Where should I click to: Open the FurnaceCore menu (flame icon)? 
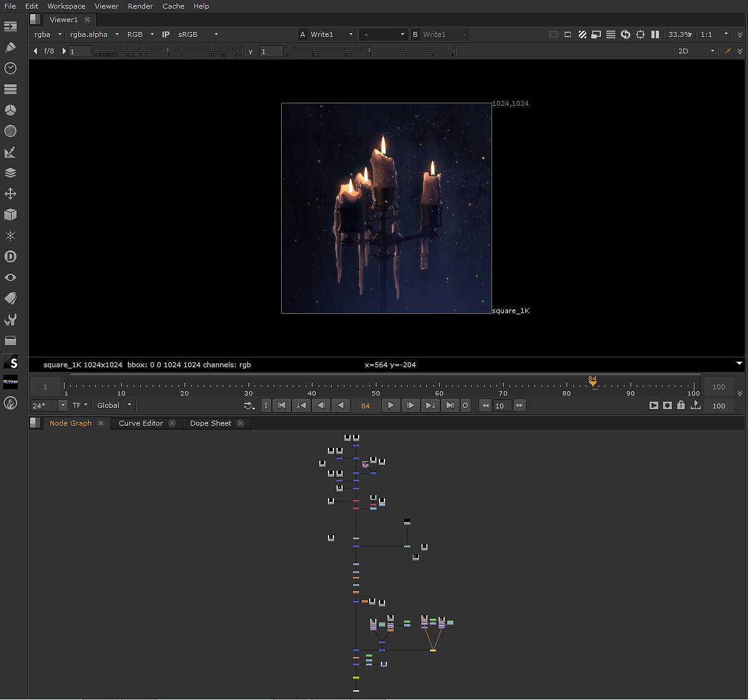coord(10,404)
